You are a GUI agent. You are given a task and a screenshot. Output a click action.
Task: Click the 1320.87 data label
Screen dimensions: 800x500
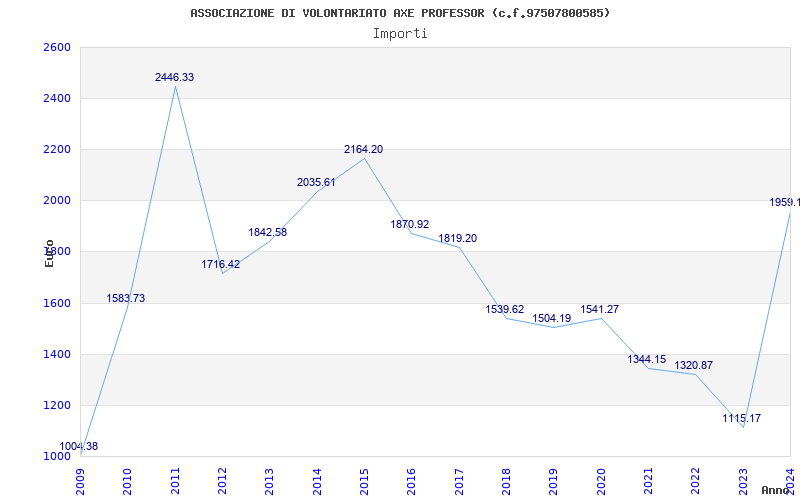(694, 365)
